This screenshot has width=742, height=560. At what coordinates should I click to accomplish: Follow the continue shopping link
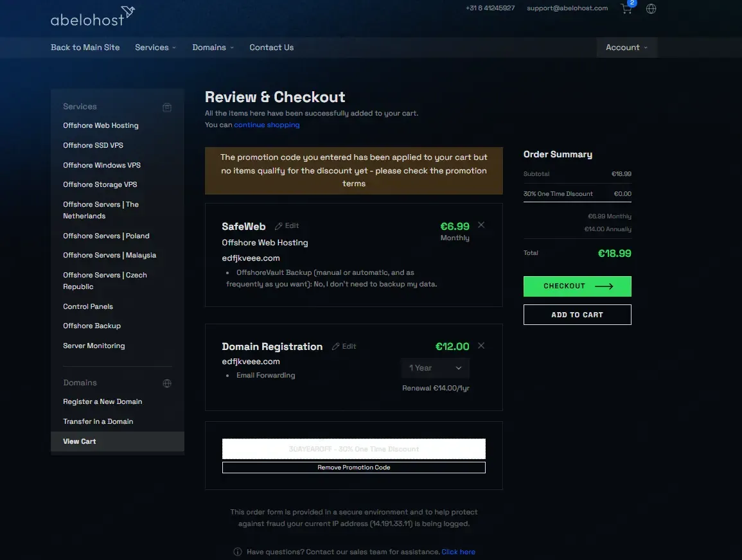(x=267, y=125)
